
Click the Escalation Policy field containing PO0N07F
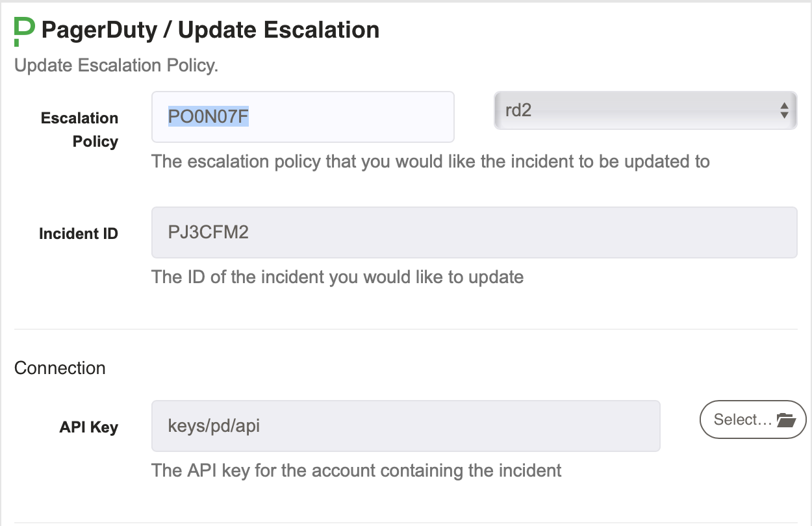tap(303, 117)
